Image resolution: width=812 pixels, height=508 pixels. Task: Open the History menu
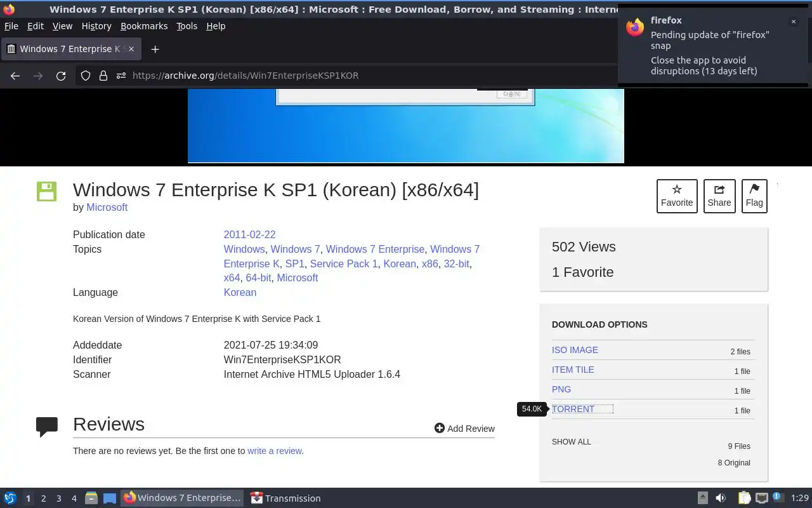point(96,26)
